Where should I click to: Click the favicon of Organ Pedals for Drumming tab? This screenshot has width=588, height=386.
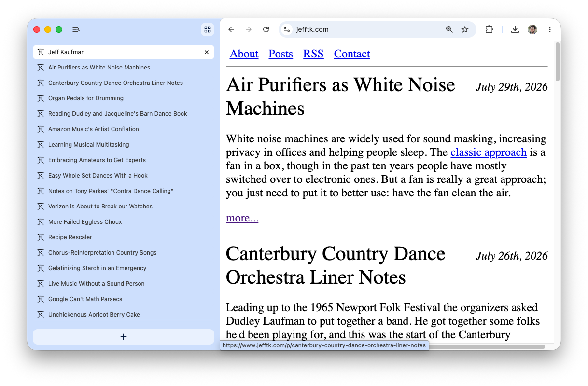[41, 98]
